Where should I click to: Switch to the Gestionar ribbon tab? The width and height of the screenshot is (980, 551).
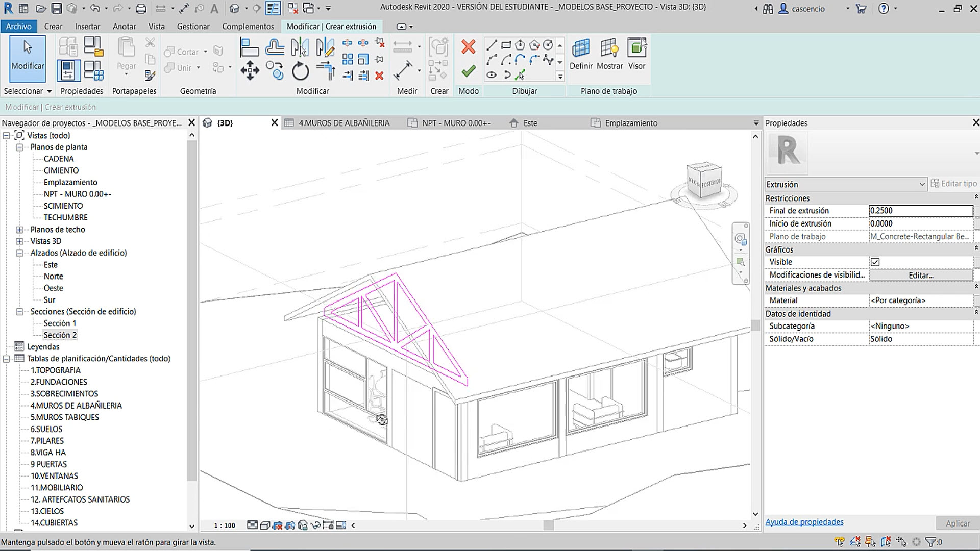point(193,26)
